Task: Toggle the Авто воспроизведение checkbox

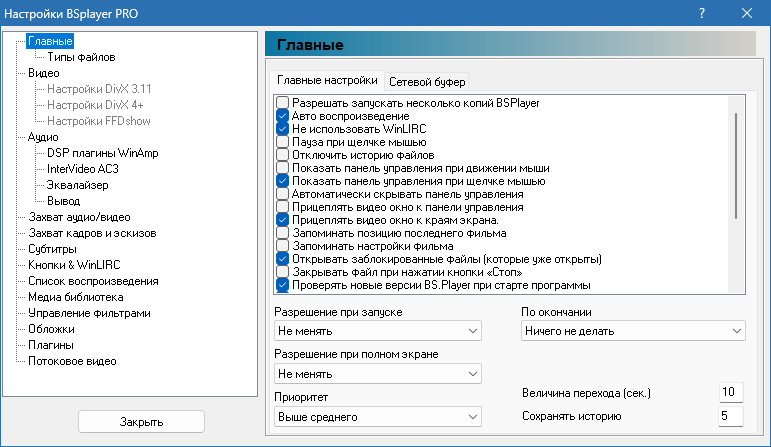Action: tap(282, 116)
